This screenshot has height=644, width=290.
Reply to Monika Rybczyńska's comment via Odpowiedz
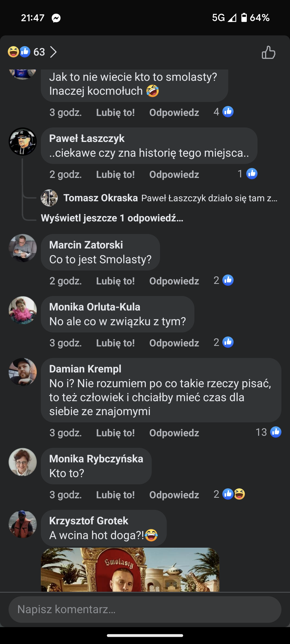(174, 495)
